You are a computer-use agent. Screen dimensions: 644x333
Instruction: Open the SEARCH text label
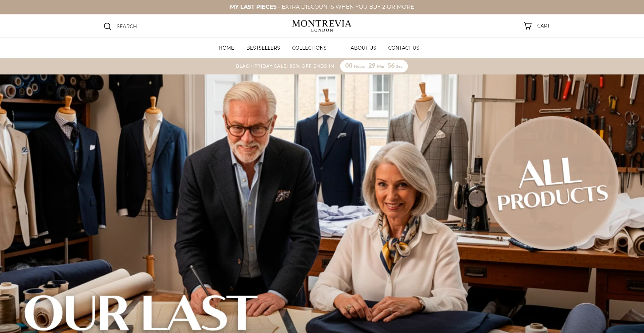click(x=127, y=26)
